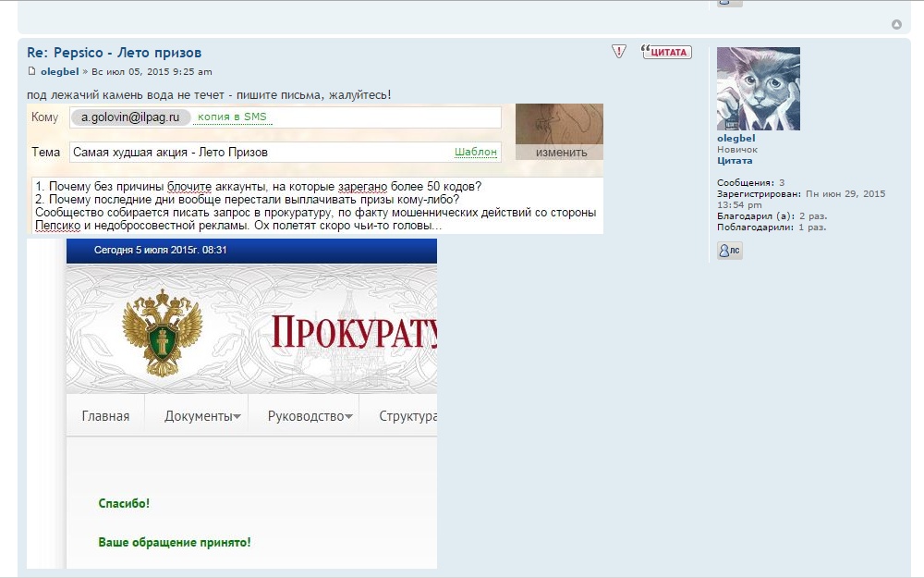Click the изменить button on picture

tap(559, 153)
